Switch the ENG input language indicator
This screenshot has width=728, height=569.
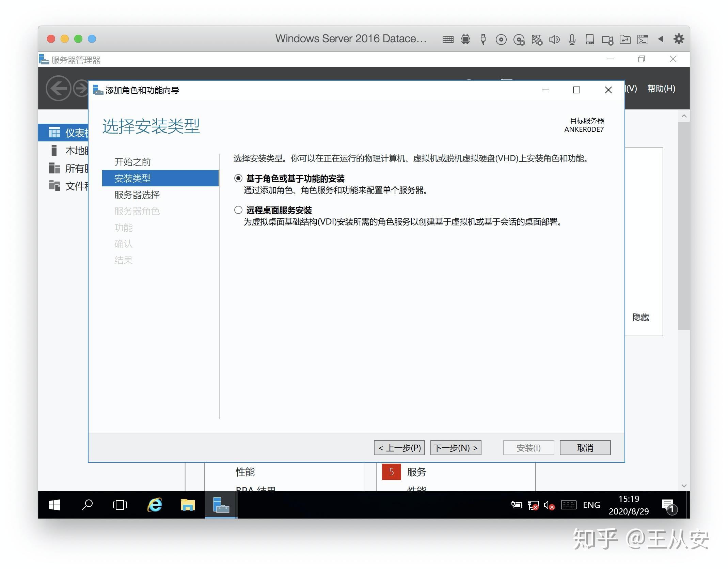point(591,505)
